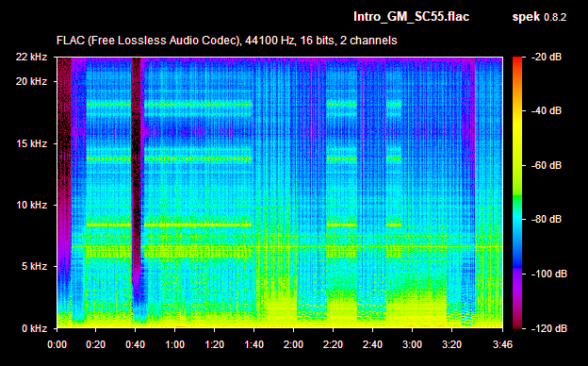Click the spek 0.8.2 version label
This screenshot has width=588, height=366.
click(539, 17)
